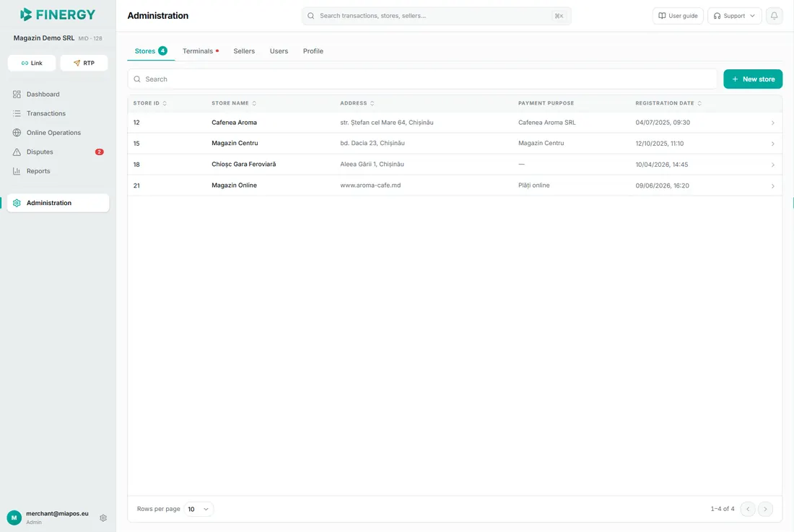
Task: Open the User guide
Action: 678,16
